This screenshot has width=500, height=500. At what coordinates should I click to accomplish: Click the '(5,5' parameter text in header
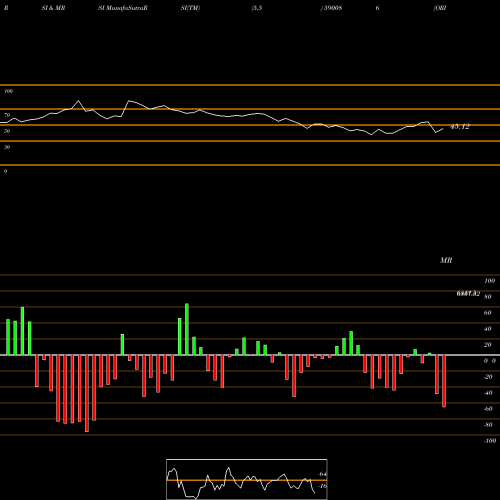point(257,8)
